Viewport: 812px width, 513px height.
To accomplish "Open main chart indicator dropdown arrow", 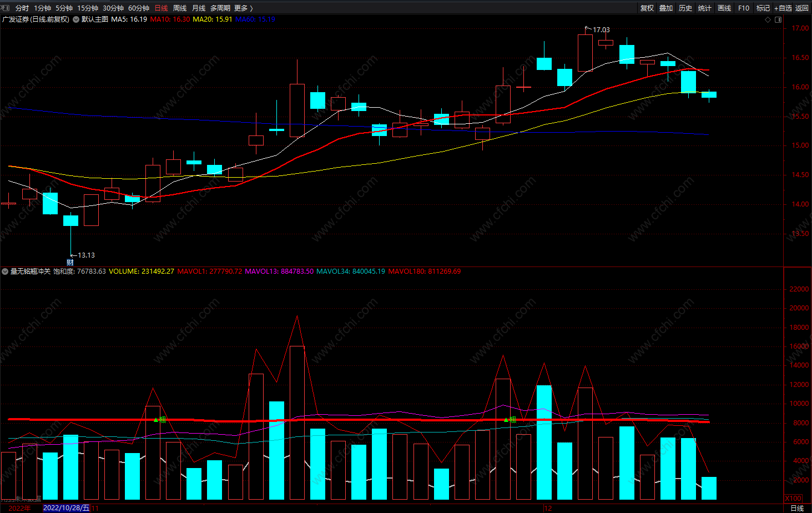I will pos(76,19).
